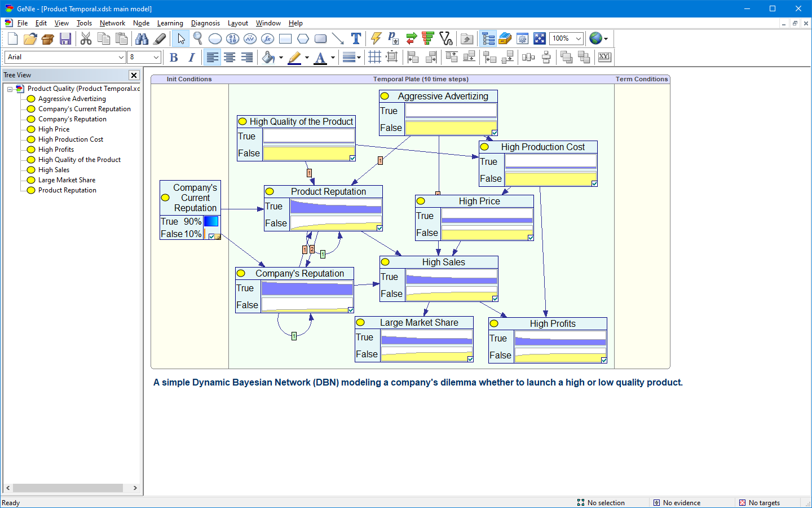Select High Profits in the tree view

tap(56, 150)
